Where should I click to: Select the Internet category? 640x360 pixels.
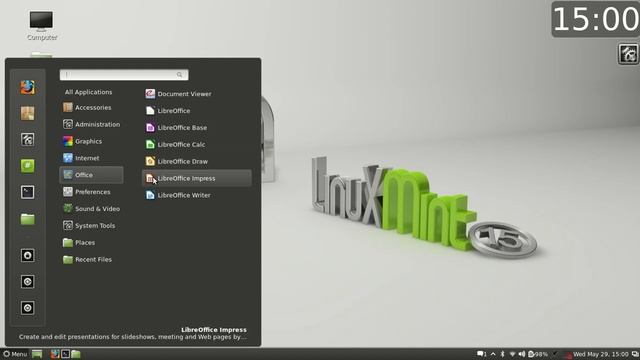(91, 158)
